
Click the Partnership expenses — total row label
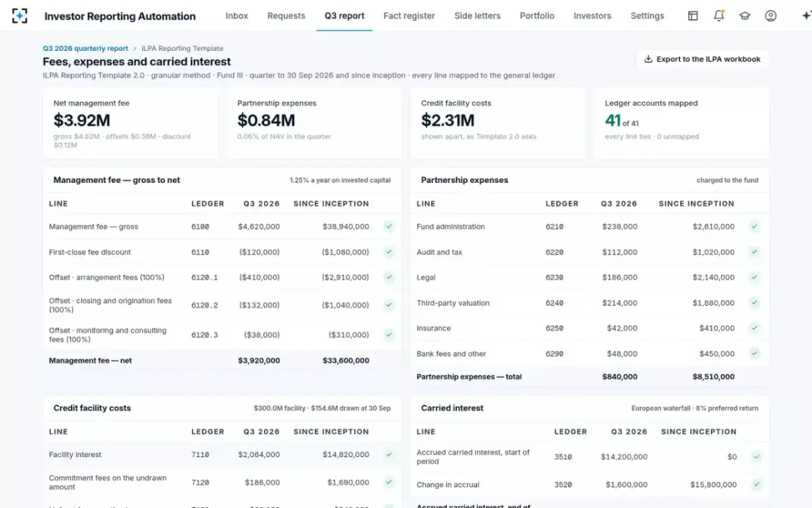[x=469, y=377]
